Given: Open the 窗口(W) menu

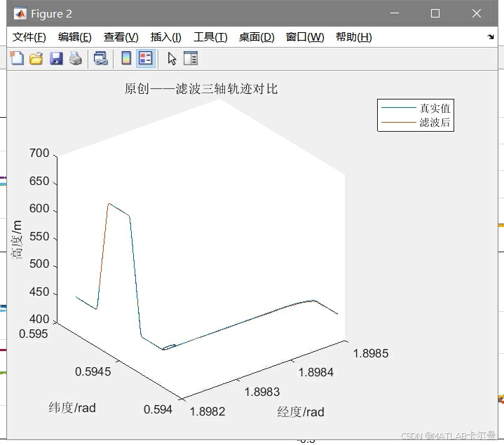Looking at the screenshot, I should click(305, 37).
